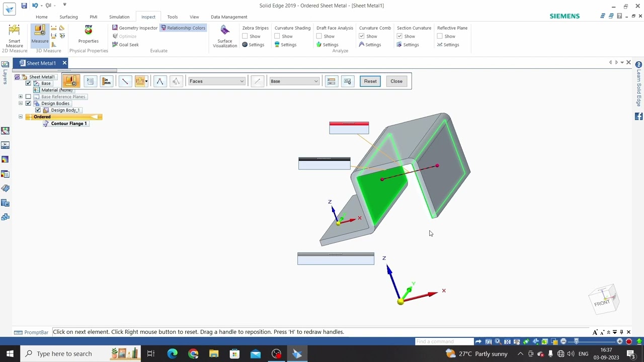This screenshot has width=644, height=362.
Task: Toggle Design Bodies checkbox
Action: [x=28, y=103]
